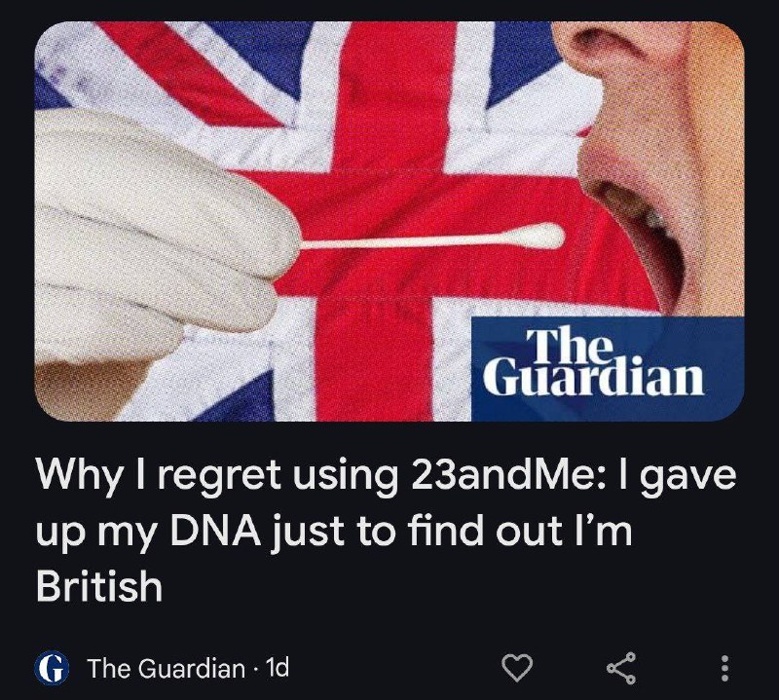Screen dimensions: 779x700
Task: Click the word 'regret' in headline
Action: 221,477
